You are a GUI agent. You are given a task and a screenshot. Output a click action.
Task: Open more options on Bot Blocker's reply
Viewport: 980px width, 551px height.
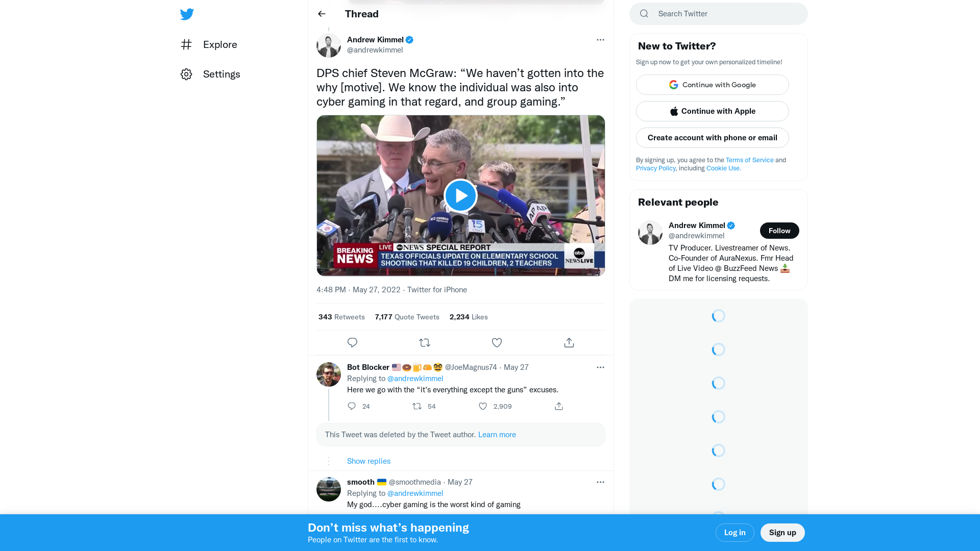pos(600,367)
